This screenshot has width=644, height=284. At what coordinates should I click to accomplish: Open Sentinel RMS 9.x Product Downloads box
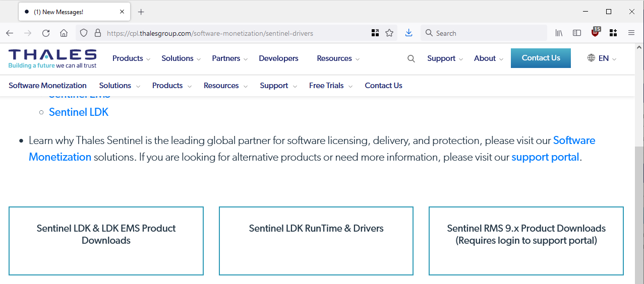click(526, 241)
